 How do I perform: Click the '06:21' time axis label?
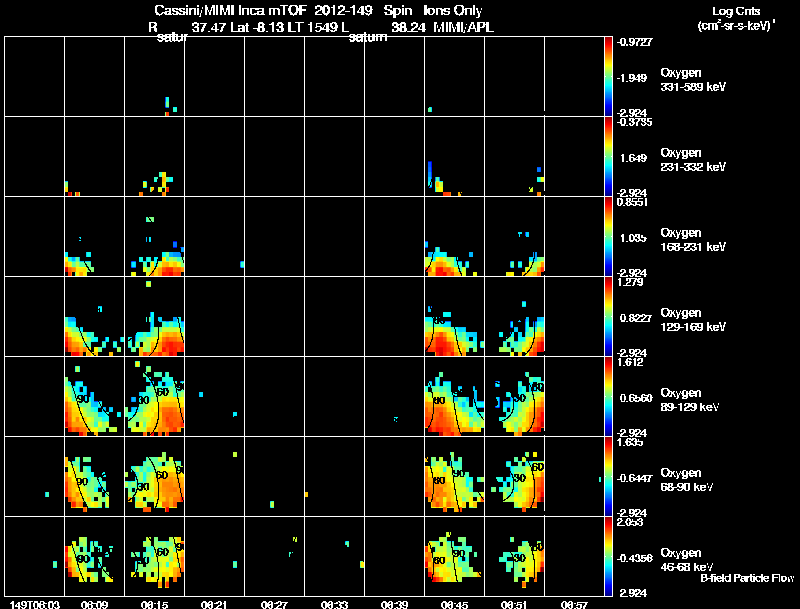[214, 605]
